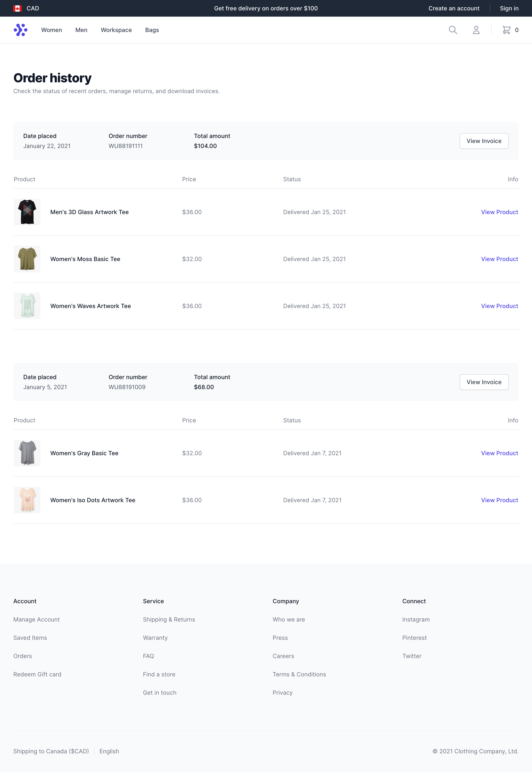The width and height of the screenshot is (532, 772).
Task: Open the Women's Moss Basic Tee thumbnail
Action: point(27,259)
